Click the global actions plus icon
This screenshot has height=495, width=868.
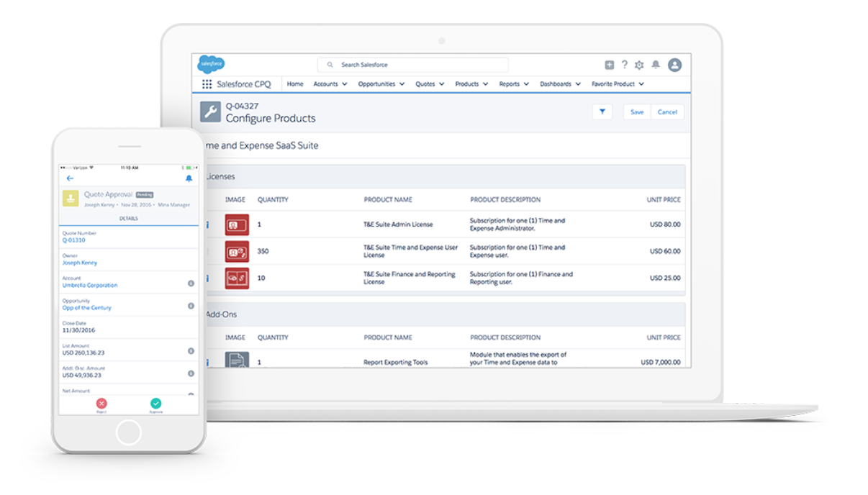click(609, 65)
